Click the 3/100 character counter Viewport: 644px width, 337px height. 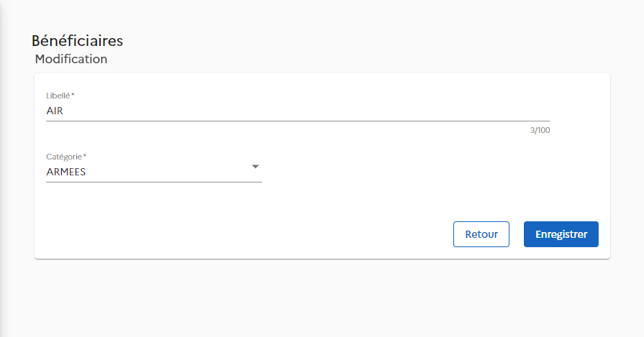coord(540,130)
